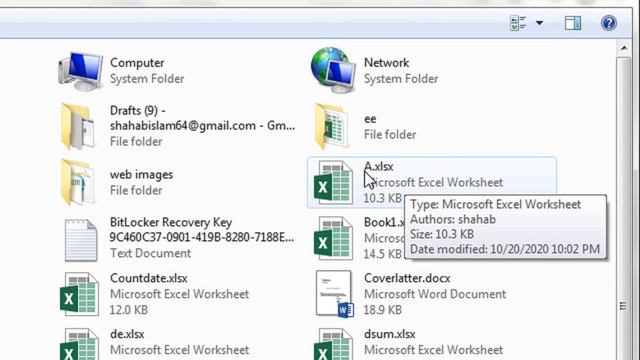Select the Book1 Excel file icon
Image resolution: width=640 pixels, height=360 pixels.
coord(333,238)
